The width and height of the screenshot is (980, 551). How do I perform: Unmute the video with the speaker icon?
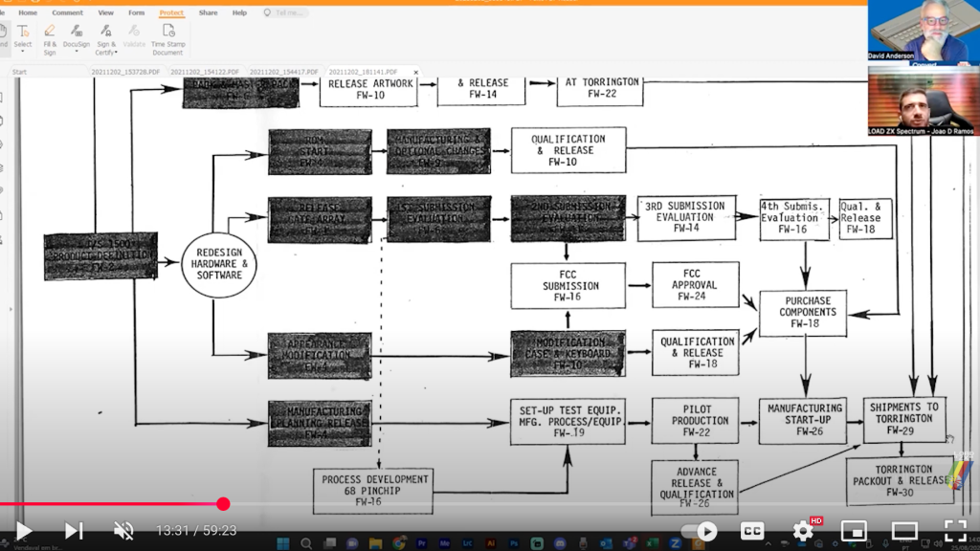tap(123, 531)
